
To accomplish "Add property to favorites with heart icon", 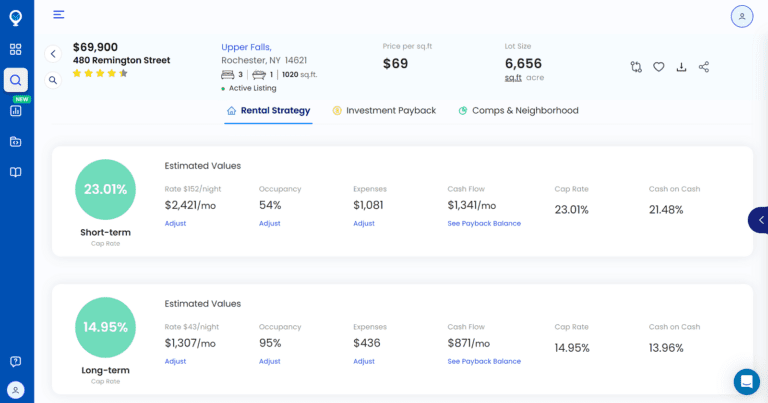I will [659, 67].
